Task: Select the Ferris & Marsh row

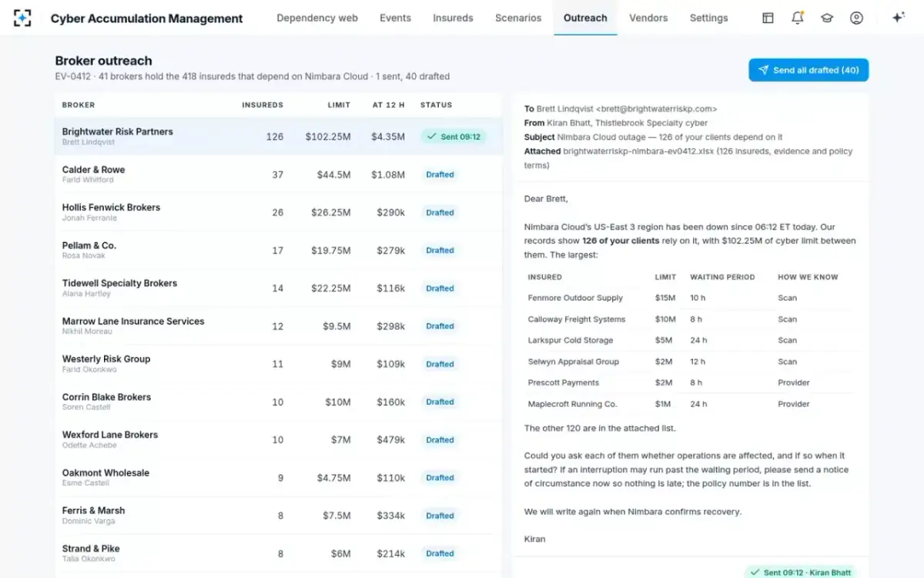Action: point(279,516)
